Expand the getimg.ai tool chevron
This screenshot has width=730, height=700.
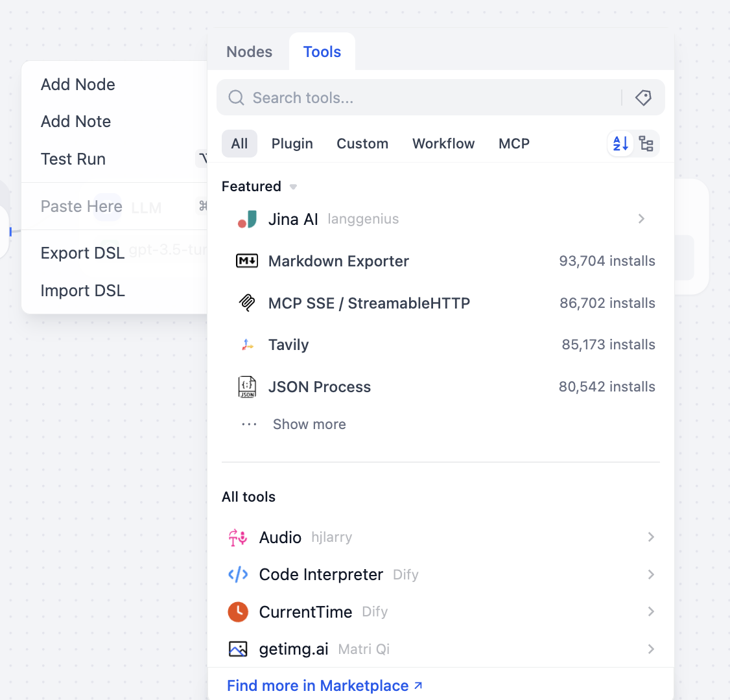651,649
